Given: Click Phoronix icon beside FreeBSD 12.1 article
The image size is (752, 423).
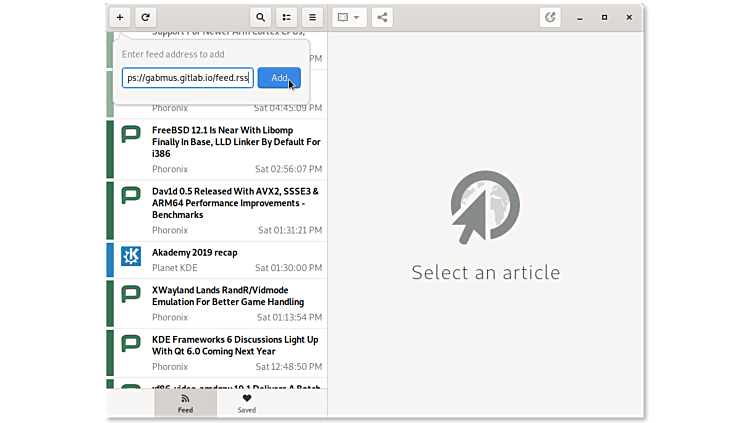Looking at the screenshot, I should (131, 134).
